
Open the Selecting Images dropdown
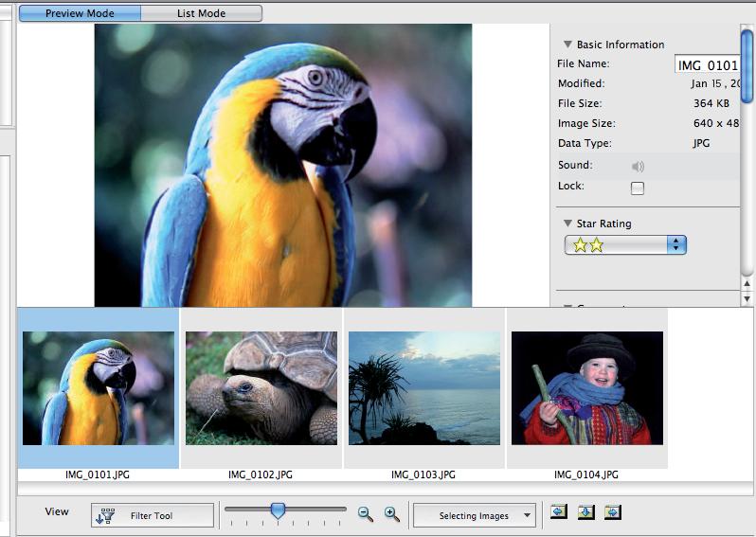(475, 515)
